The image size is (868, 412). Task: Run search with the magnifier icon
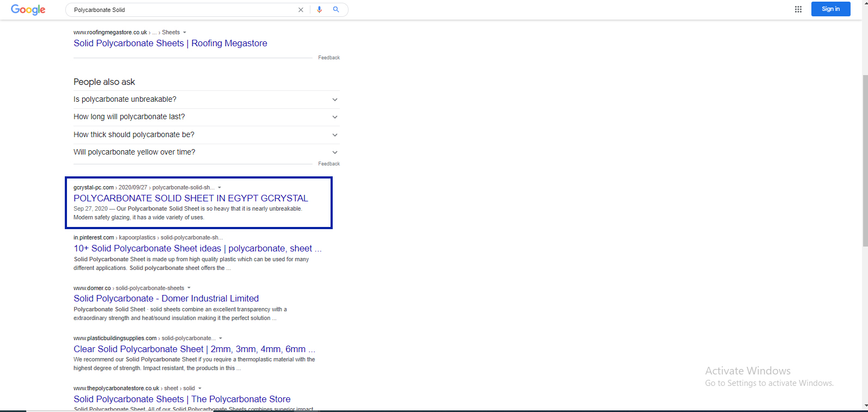(336, 10)
